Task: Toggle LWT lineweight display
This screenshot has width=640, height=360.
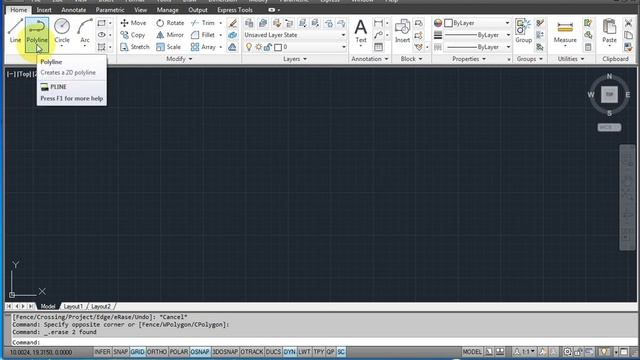Action: [x=304, y=352]
